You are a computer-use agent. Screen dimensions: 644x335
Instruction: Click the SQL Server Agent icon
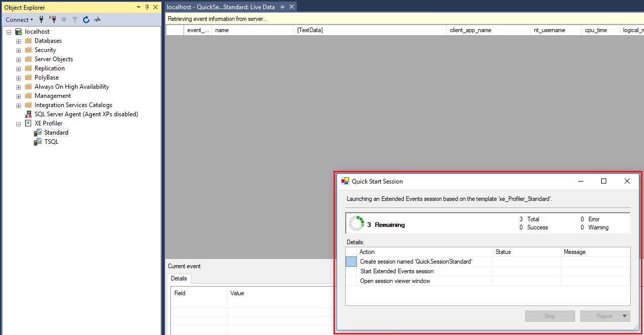(28, 114)
